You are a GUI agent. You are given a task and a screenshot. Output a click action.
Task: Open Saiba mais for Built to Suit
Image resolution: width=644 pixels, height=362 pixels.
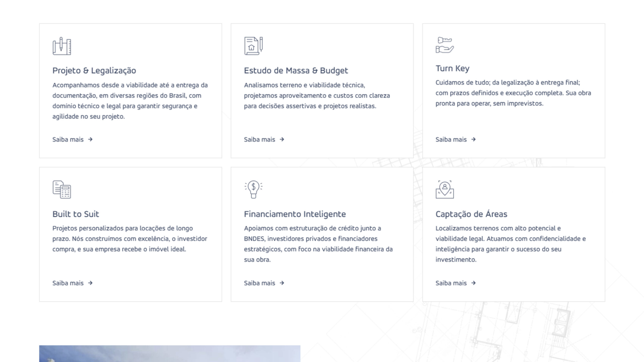coord(68,283)
